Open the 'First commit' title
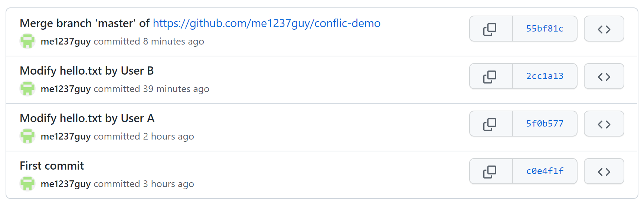Screen dimensions: 644x203 click(52, 166)
